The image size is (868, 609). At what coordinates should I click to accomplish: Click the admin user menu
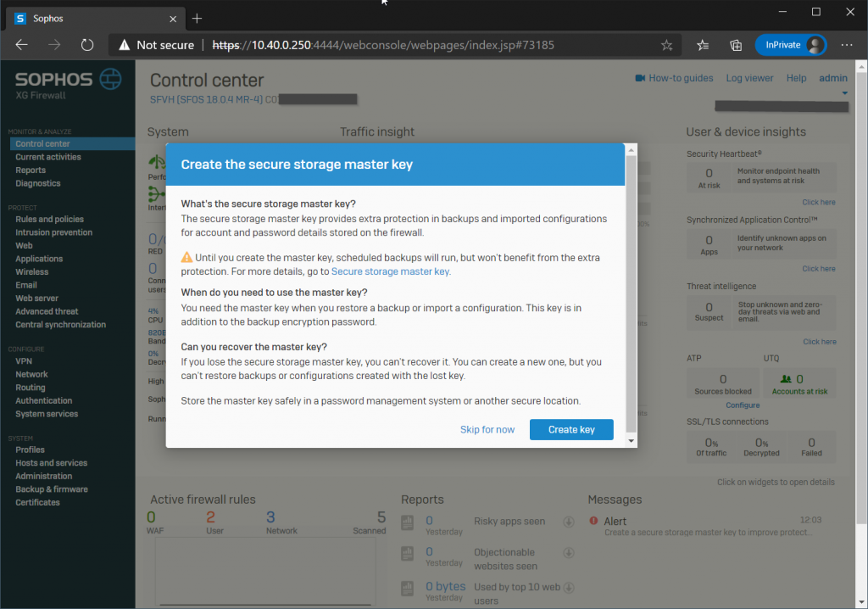click(x=833, y=78)
